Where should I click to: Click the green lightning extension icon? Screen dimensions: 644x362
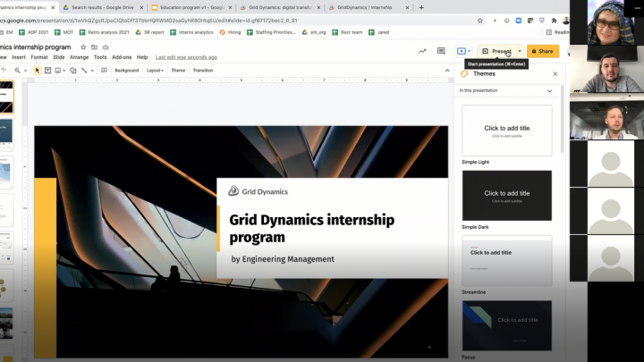[495, 21]
